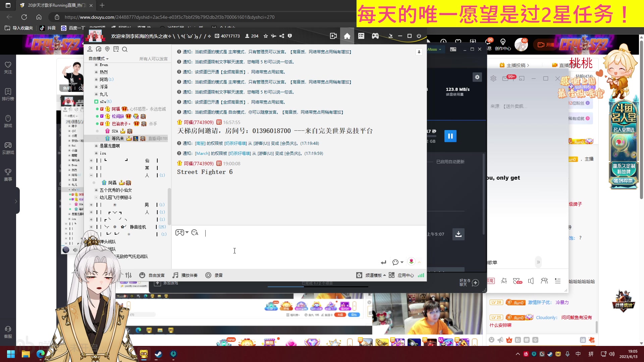Click the browser tab 20岁天才歌手Running直播
This screenshot has width=644, height=362.
(56, 5)
